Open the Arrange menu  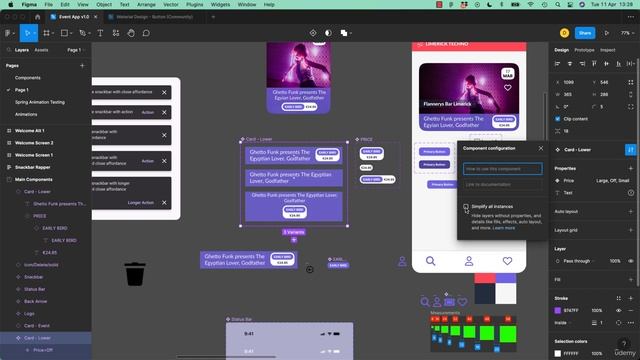point(146,4)
